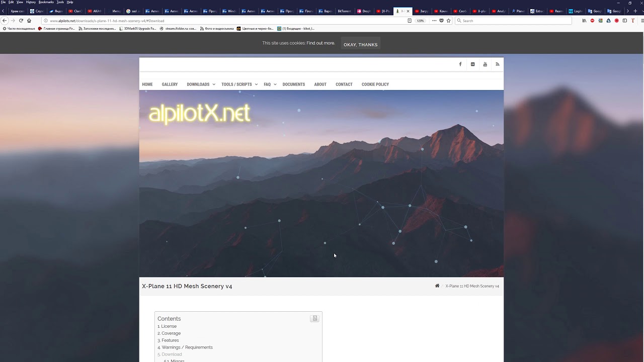Switch to the Dropbox tab
The image size is (644, 362).
(x=365, y=11)
